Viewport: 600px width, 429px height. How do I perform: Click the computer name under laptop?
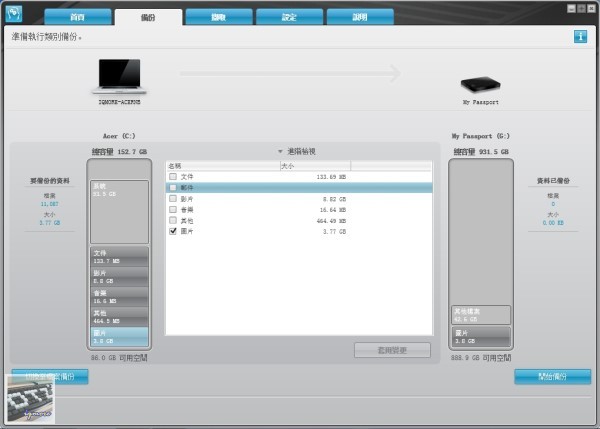pos(119,102)
